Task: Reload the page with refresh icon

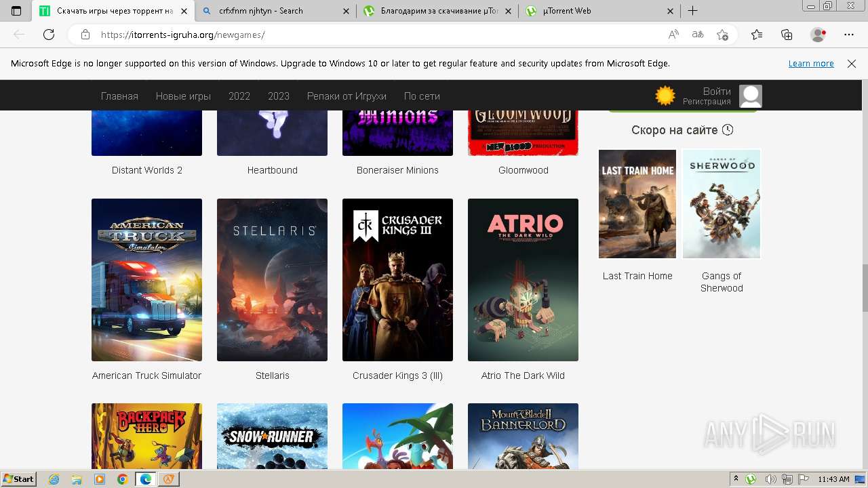Action: 49,35
